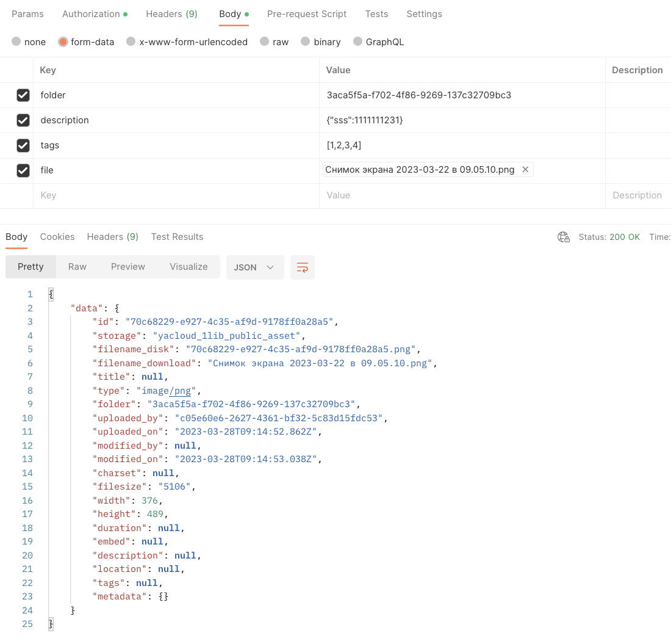Uncheck the description form-data entry

(x=23, y=120)
